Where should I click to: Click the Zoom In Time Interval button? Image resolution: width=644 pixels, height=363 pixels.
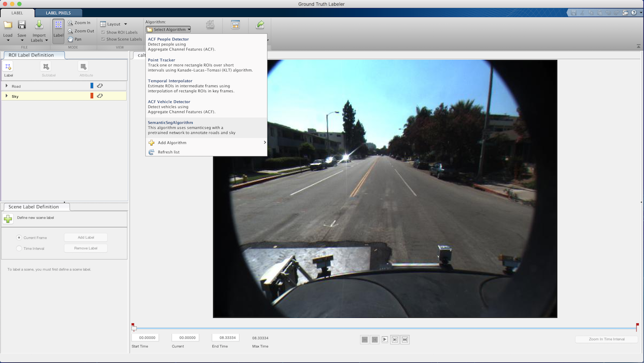coord(607,339)
